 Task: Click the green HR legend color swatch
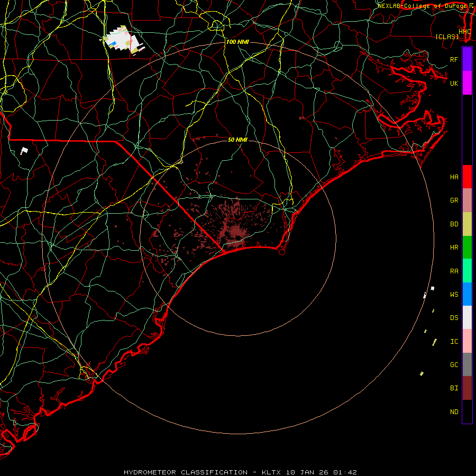(467, 248)
